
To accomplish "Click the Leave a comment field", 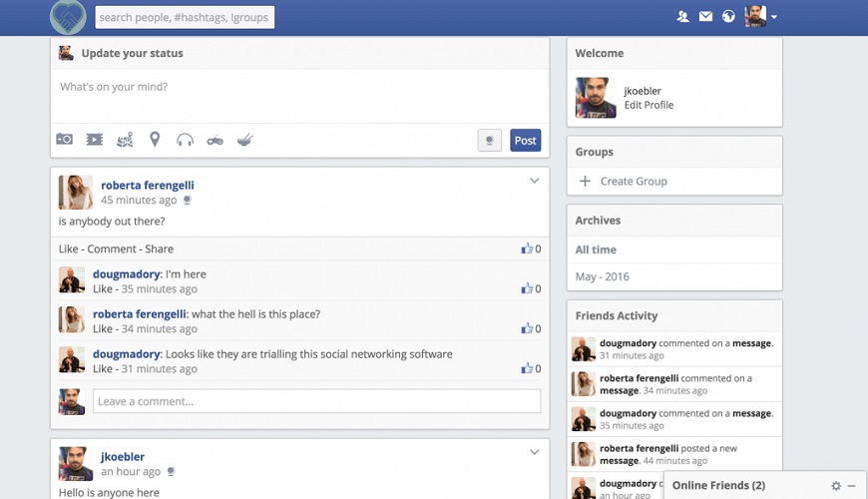I will 316,401.
